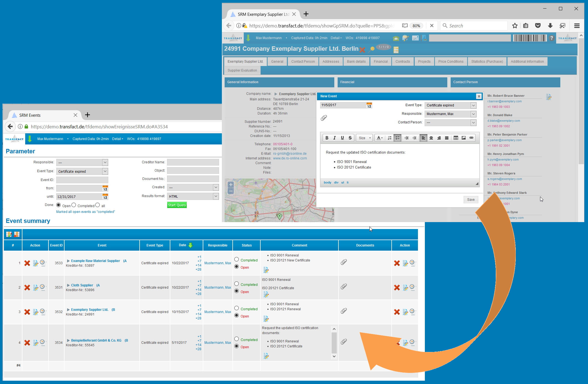This screenshot has width=588, height=384.
Task: Sort by the Date column green arrow
Action: click(191, 245)
